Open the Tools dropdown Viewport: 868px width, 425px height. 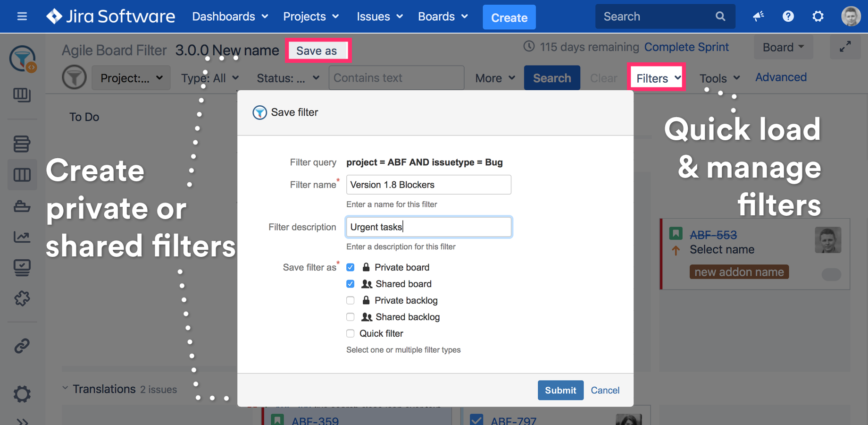[718, 78]
